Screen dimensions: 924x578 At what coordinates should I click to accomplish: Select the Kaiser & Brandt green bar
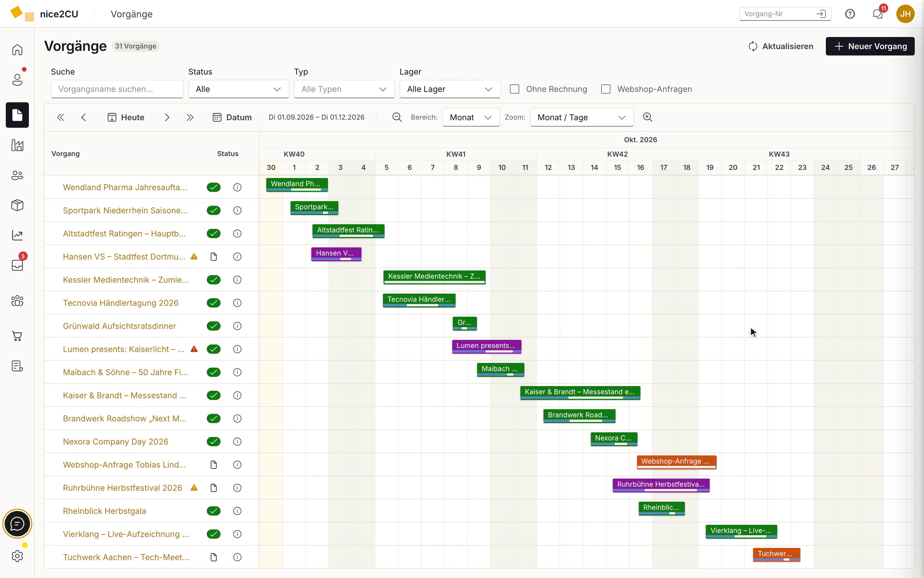click(580, 393)
